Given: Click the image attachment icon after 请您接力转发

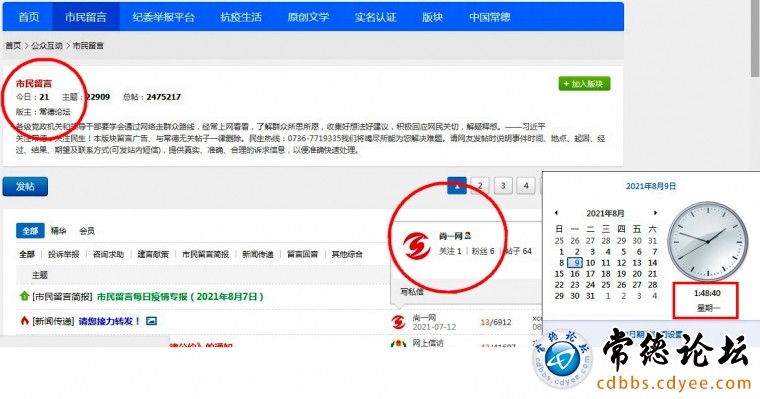Looking at the screenshot, I should click(151, 321).
